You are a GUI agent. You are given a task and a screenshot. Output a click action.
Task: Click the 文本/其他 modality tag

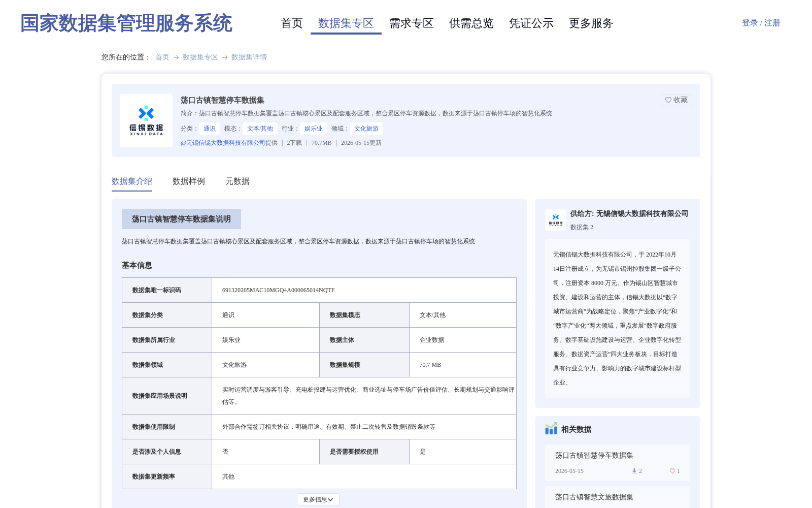pyautogui.click(x=260, y=129)
